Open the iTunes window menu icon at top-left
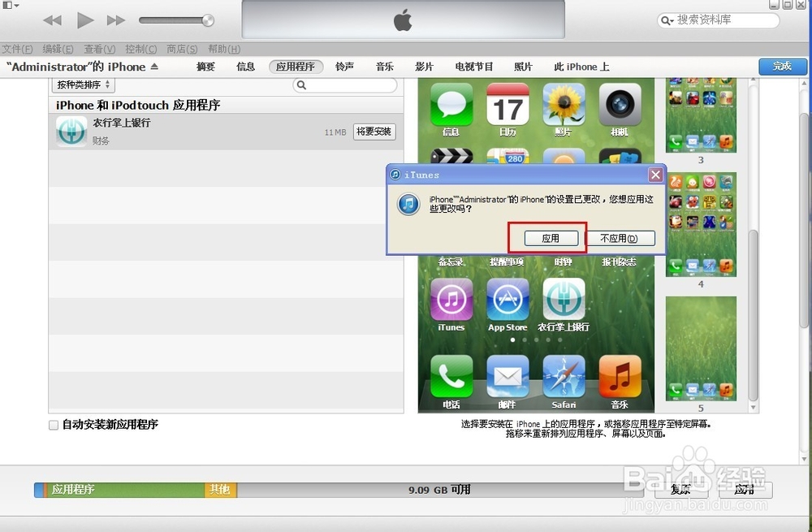The image size is (812, 532). click(x=11, y=5)
